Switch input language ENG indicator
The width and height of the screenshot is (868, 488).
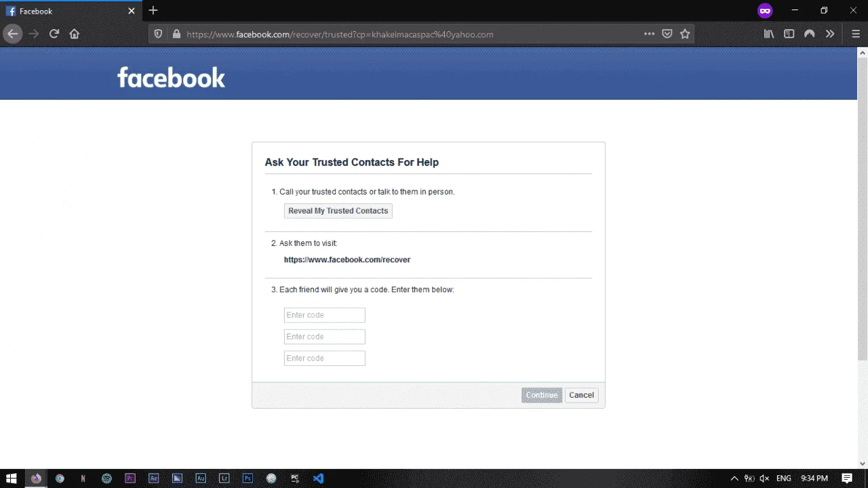click(784, 479)
